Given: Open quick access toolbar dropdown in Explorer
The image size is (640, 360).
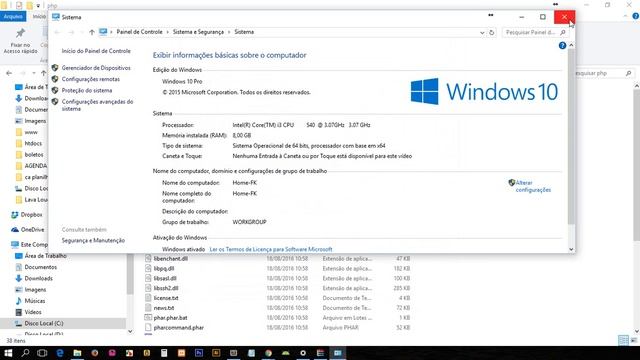Looking at the screenshot, I should pos(38,6).
